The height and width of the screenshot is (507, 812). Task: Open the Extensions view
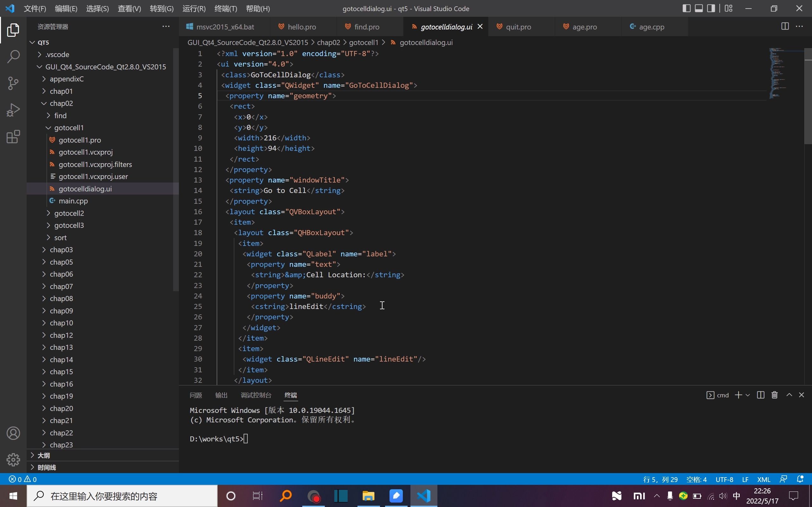coord(13,137)
